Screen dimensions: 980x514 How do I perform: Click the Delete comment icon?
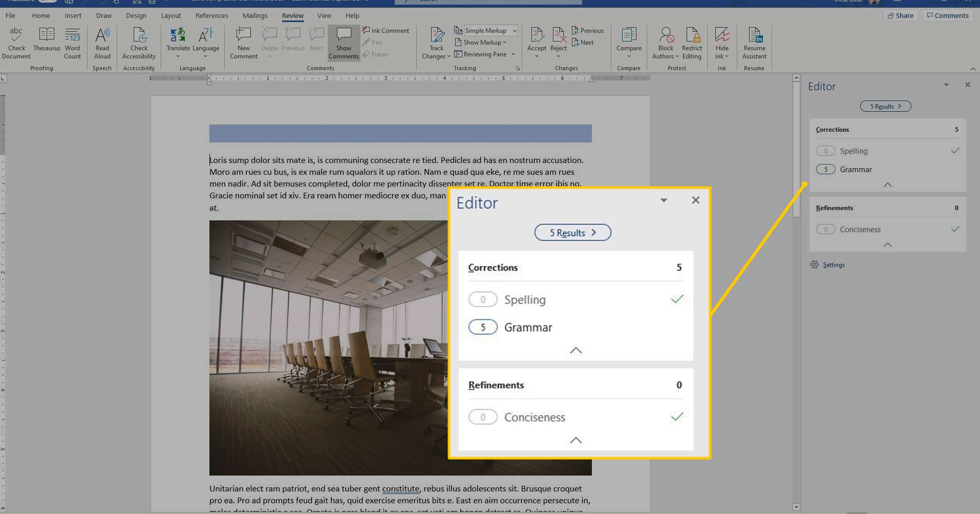coord(269,35)
